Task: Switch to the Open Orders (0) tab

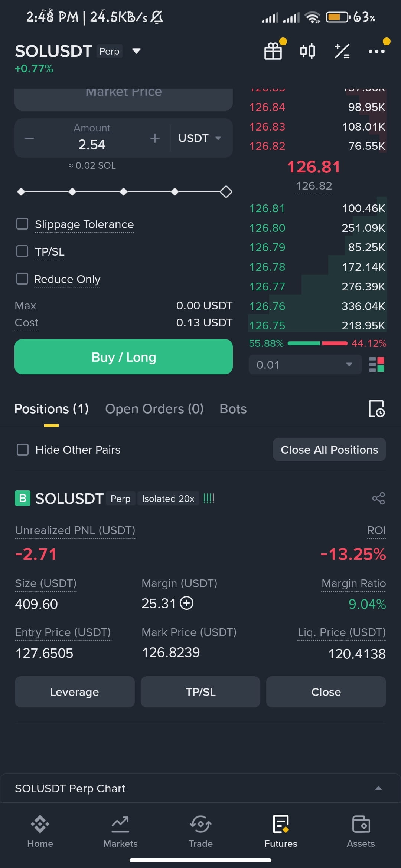Action: (x=154, y=409)
